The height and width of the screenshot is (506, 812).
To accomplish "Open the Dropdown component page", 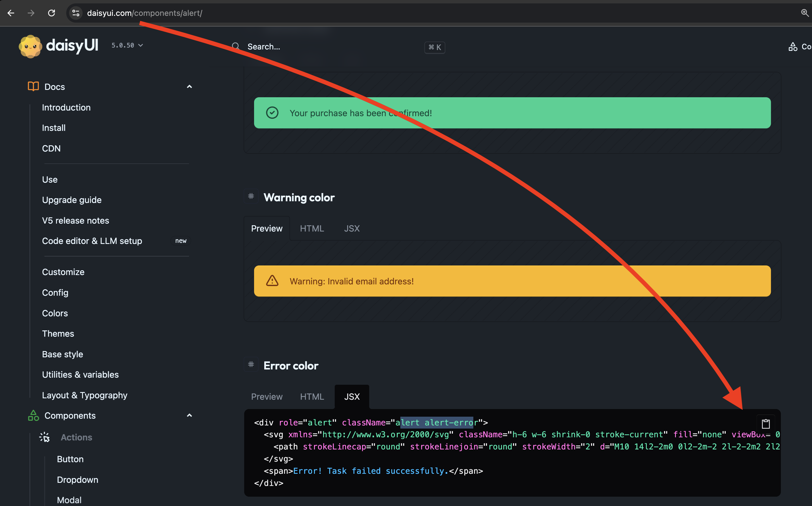I will [x=77, y=479].
